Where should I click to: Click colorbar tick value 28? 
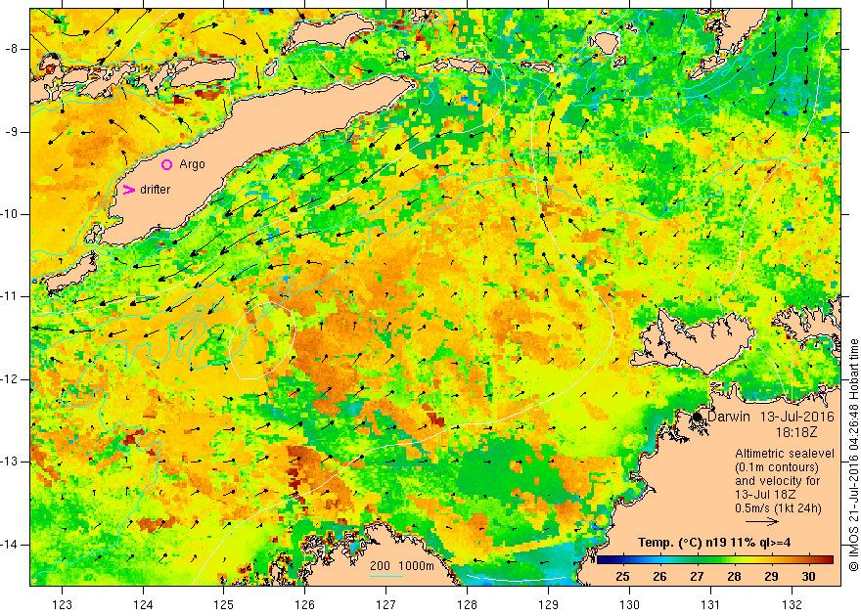pyautogui.click(x=734, y=577)
